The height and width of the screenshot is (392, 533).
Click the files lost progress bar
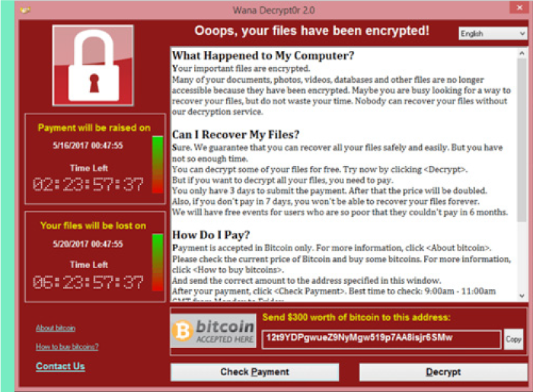[x=158, y=263]
